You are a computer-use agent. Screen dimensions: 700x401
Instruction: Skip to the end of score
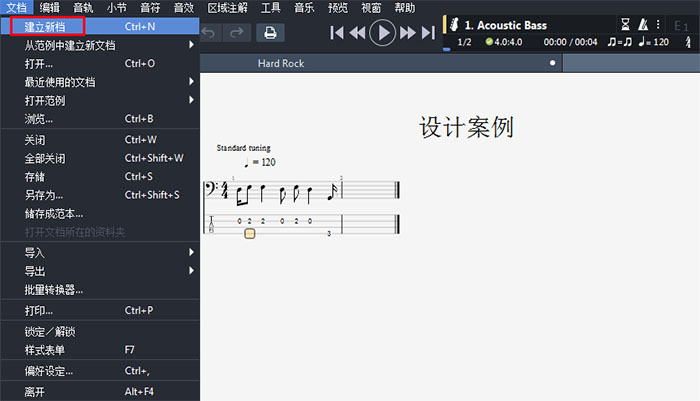pos(428,33)
